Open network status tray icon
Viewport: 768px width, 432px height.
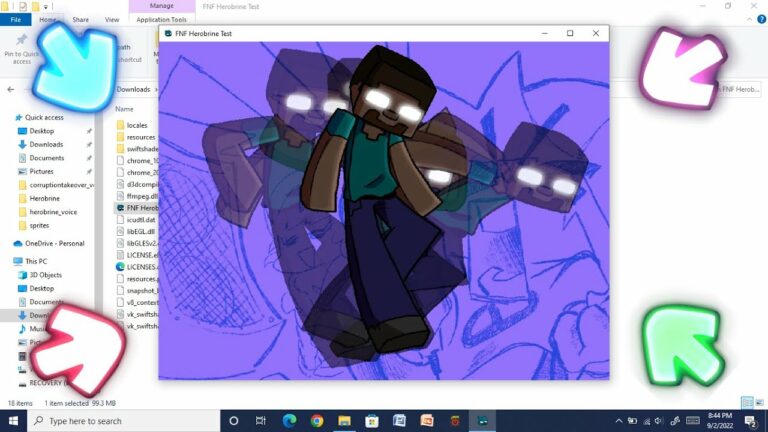(647, 421)
